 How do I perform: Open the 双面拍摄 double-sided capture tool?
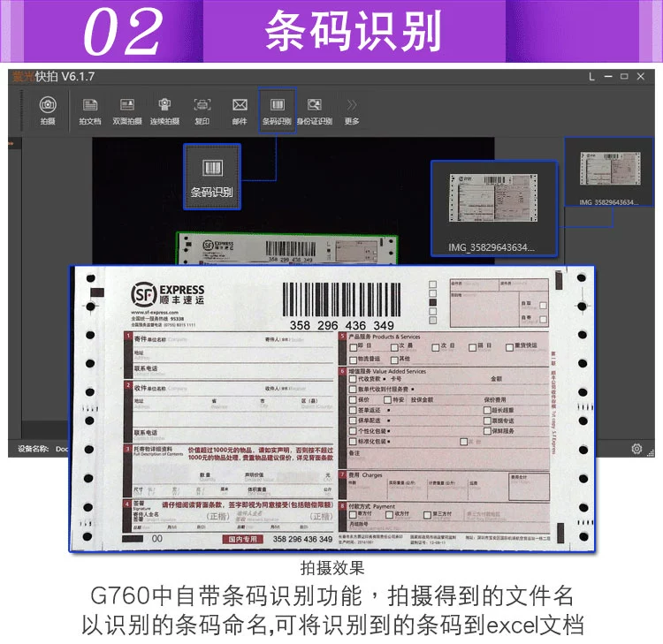pyautogui.click(x=126, y=110)
